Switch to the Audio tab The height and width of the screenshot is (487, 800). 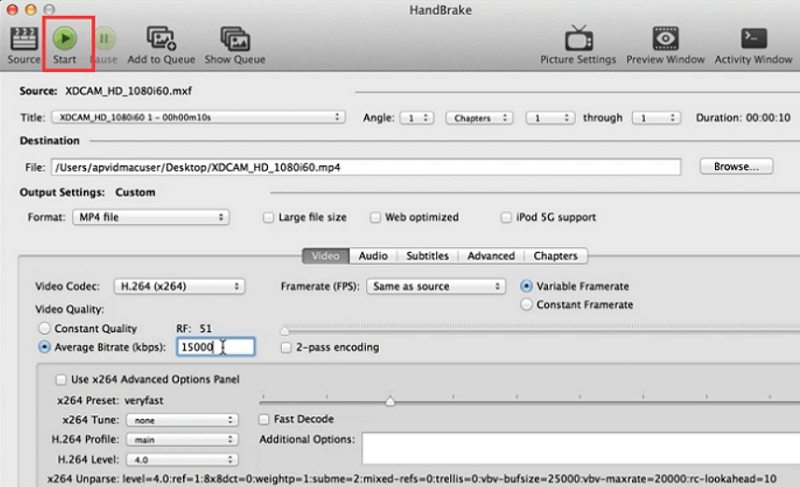coord(373,256)
